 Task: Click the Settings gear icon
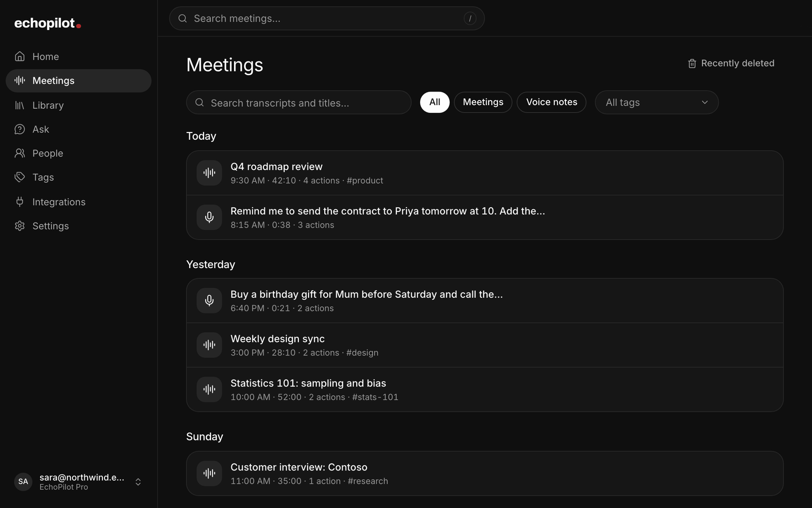[20, 226]
